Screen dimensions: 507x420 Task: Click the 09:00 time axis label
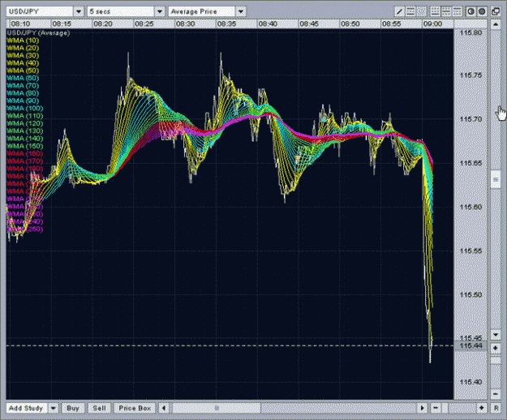432,24
